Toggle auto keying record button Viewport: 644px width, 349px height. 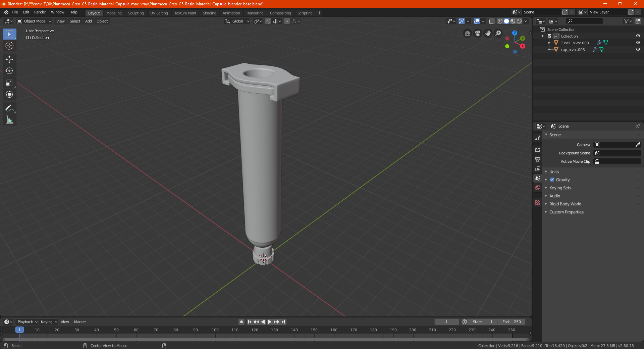tap(241, 322)
